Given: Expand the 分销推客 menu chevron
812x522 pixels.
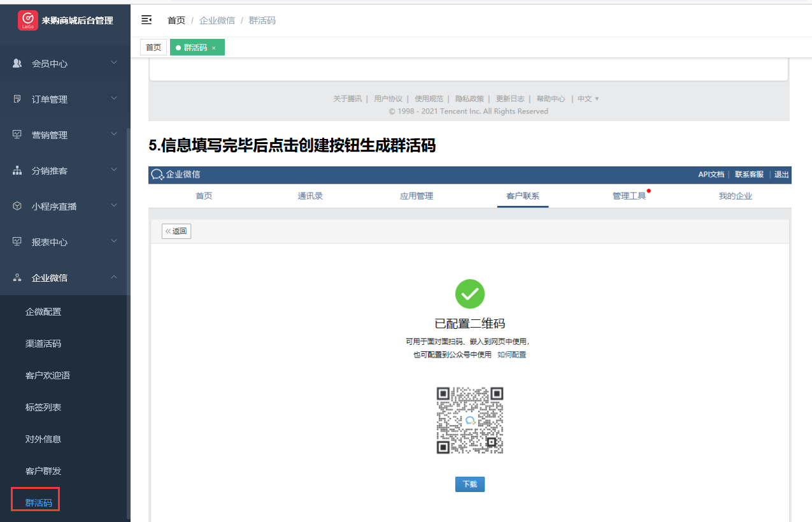Looking at the screenshot, I should pyautogui.click(x=114, y=170).
